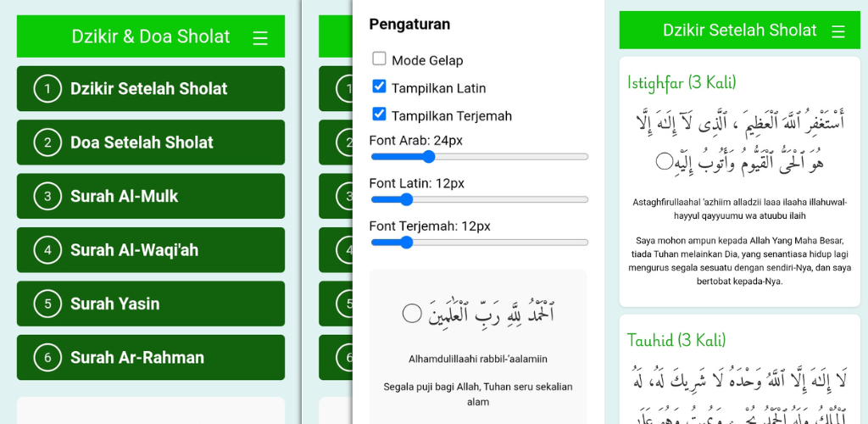This screenshot has height=424, width=868.
Task: Click the circled number 4 icon beside Surah Al-Waqi'ah
Action: pyautogui.click(x=47, y=249)
